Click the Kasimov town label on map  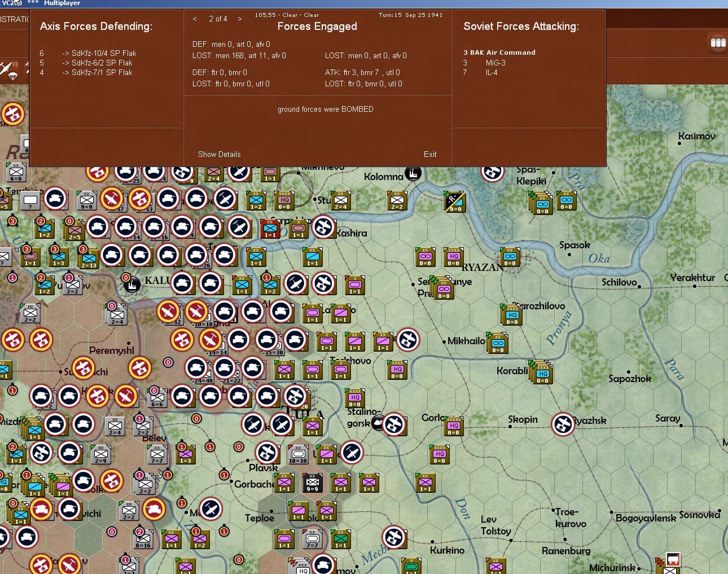click(x=696, y=136)
